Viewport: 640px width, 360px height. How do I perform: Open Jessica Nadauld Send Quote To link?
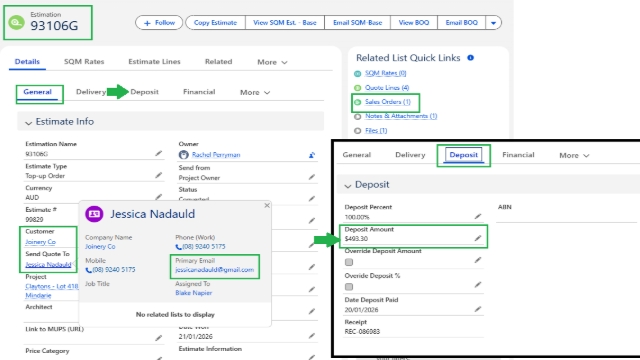48,264
